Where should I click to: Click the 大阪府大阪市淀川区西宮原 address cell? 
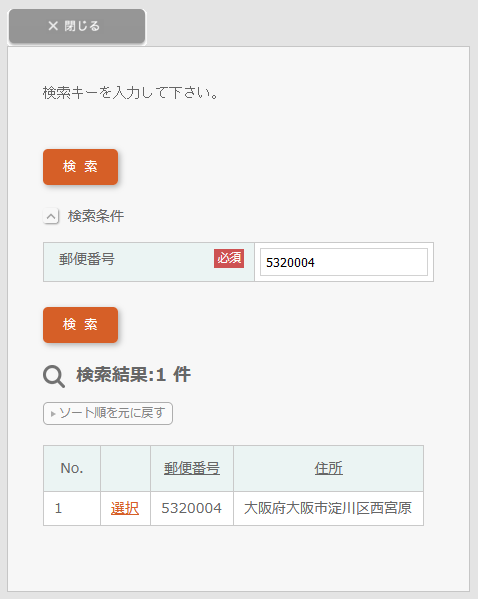[x=328, y=508]
